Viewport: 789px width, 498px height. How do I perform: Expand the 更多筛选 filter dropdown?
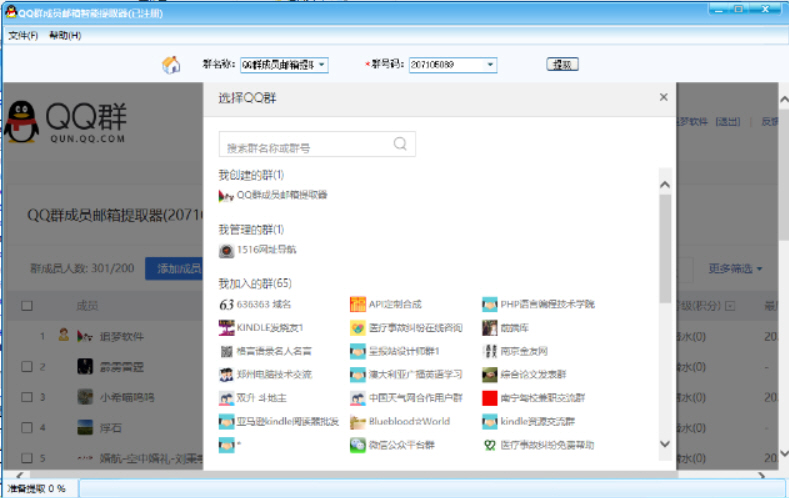pos(735,269)
